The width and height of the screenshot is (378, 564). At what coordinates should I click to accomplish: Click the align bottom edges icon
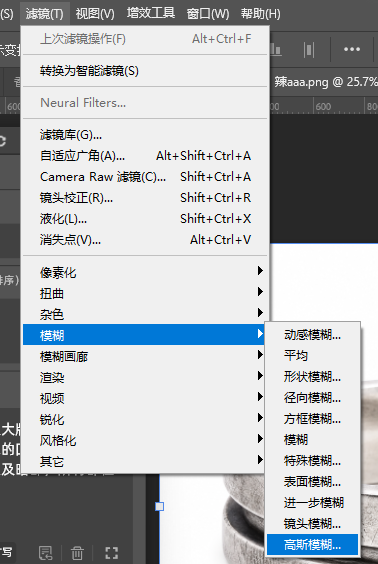pyautogui.click(x=275, y=50)
